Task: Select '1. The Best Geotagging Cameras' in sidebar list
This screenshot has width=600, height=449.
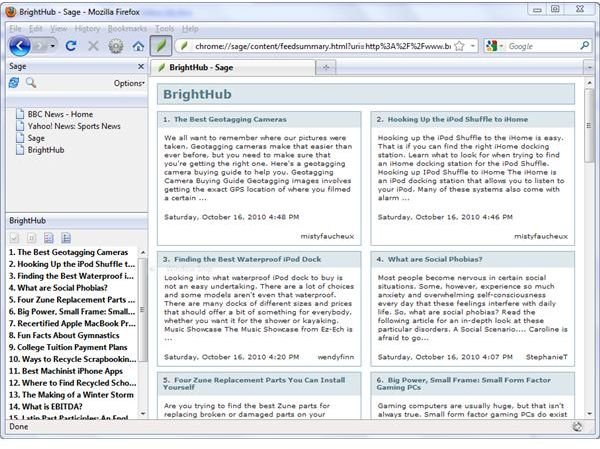Action: [x=68, y=252]
